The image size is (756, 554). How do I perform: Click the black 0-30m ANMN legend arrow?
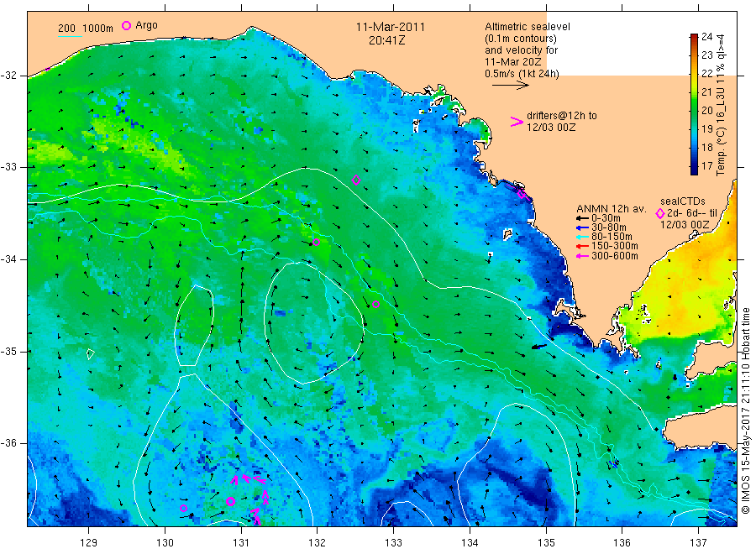pos(582,218)
